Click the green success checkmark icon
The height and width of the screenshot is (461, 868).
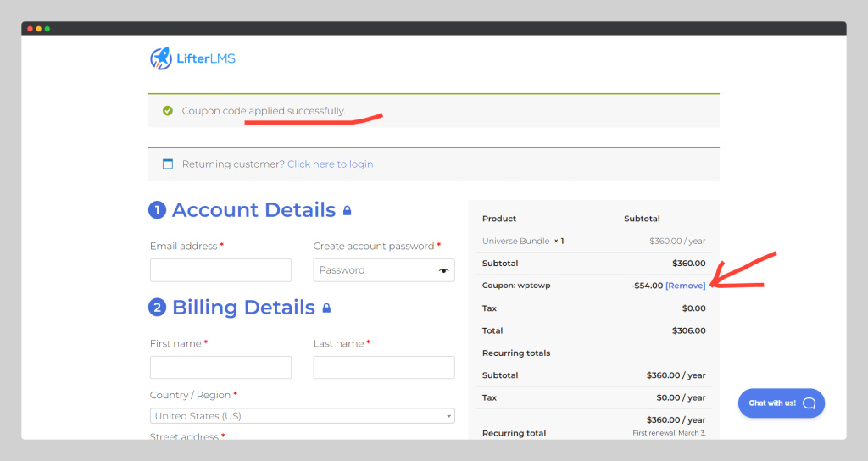pos(167,111)
